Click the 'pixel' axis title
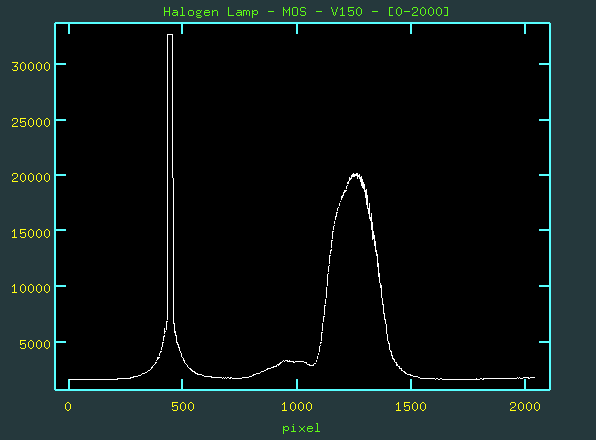 coord(301,429)
